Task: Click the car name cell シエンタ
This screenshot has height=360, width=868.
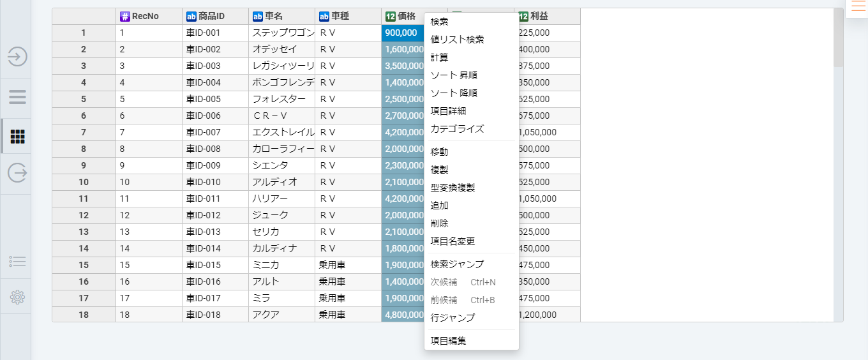Action: pos(281,165)
